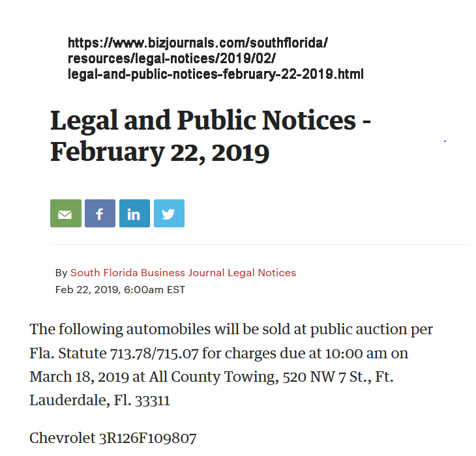Open South Florida Business Journal Legal Notices link
The width and height of the screenshot is (476, 456).
pos(183,273)
